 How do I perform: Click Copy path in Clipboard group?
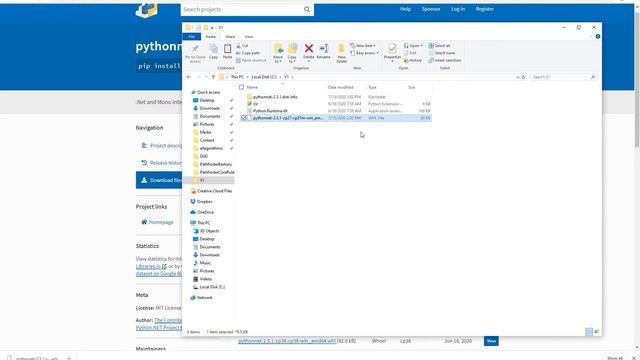click(x=248, y=53)
